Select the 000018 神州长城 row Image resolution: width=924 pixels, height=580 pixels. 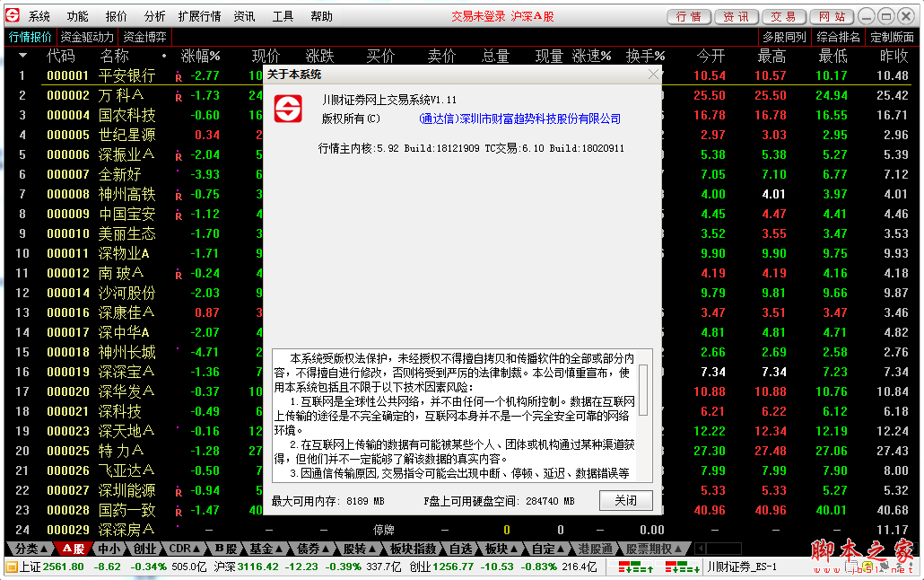(x=462, y=352)
